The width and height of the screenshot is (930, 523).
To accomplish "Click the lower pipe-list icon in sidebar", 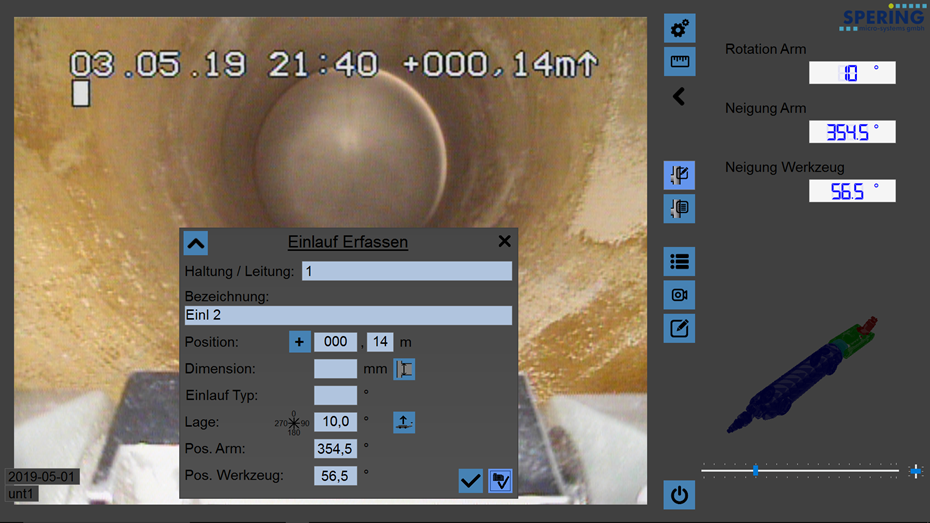I will pos(680,209).
